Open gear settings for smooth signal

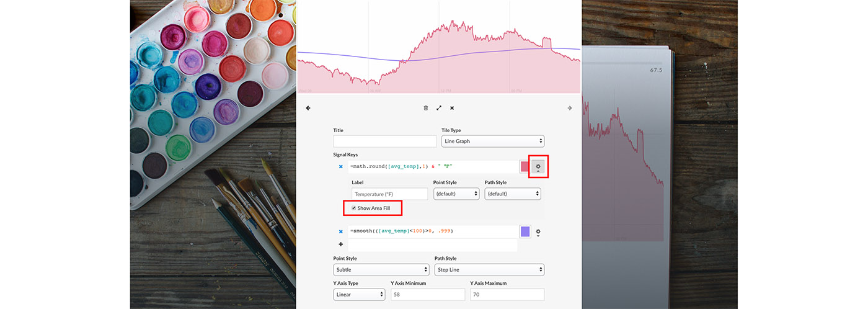click(538, 232)
